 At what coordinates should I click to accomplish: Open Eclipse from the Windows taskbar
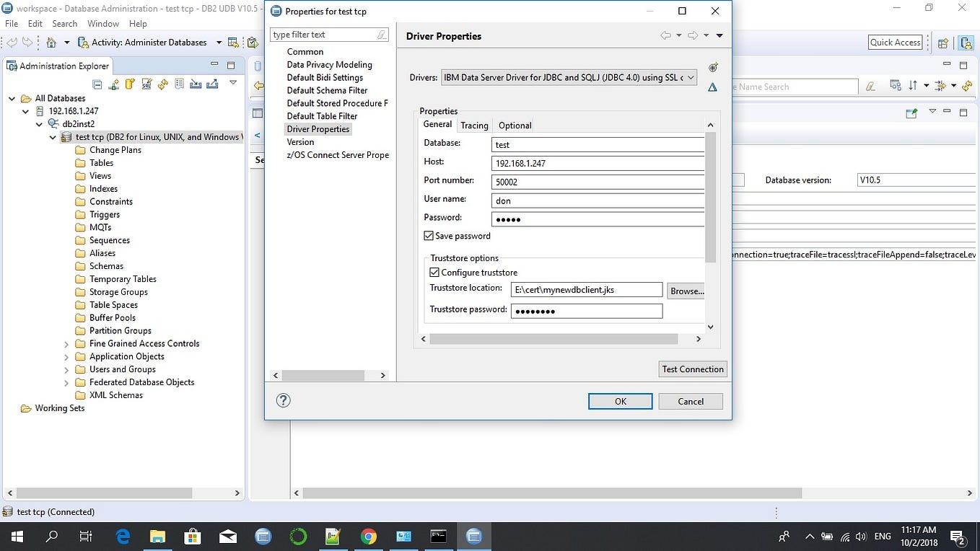tap(474, 536)
